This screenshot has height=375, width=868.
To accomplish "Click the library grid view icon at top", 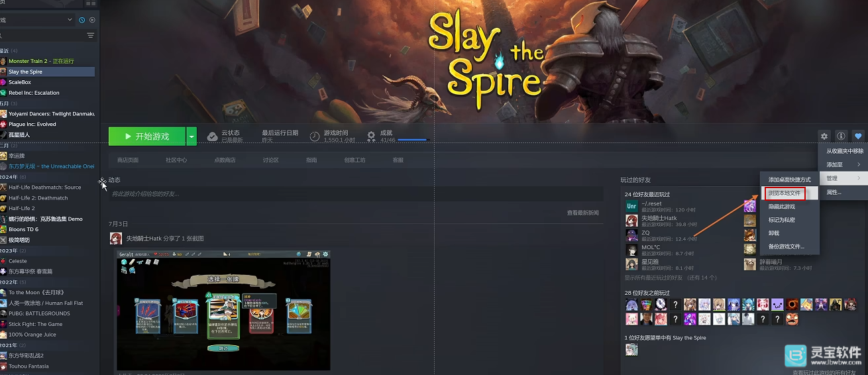I will tap(91, 3).
